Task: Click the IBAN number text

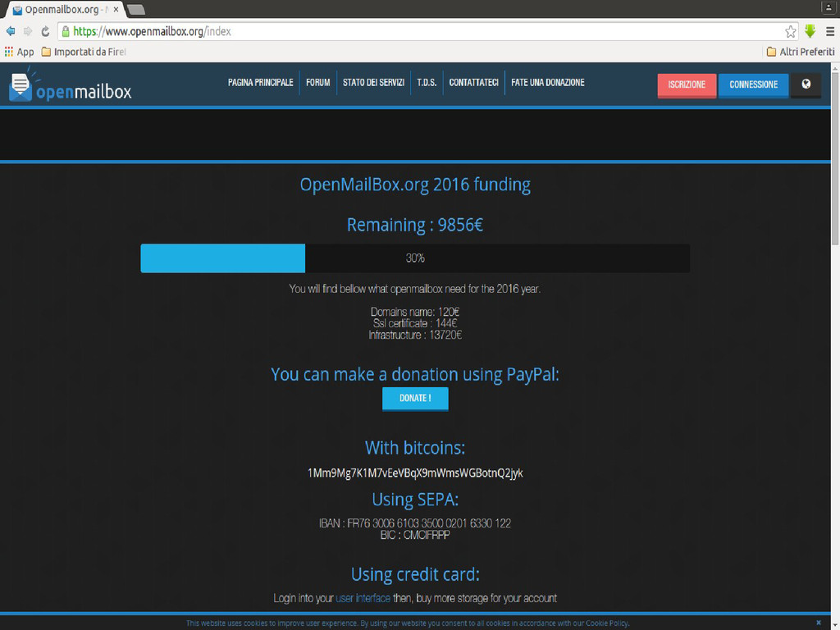Action: pyautogui.click(x=415, y=523)
